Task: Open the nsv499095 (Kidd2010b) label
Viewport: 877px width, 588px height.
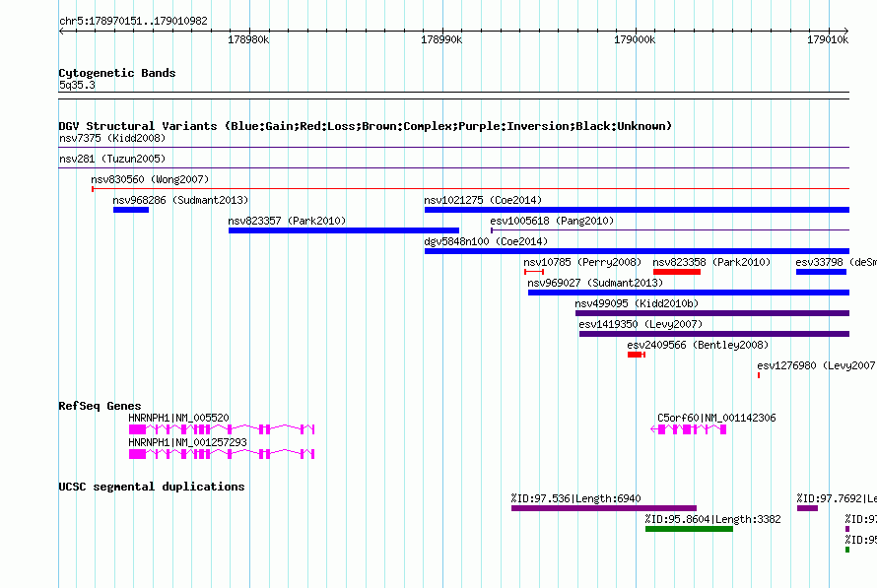Action: (x=637, y=303)
